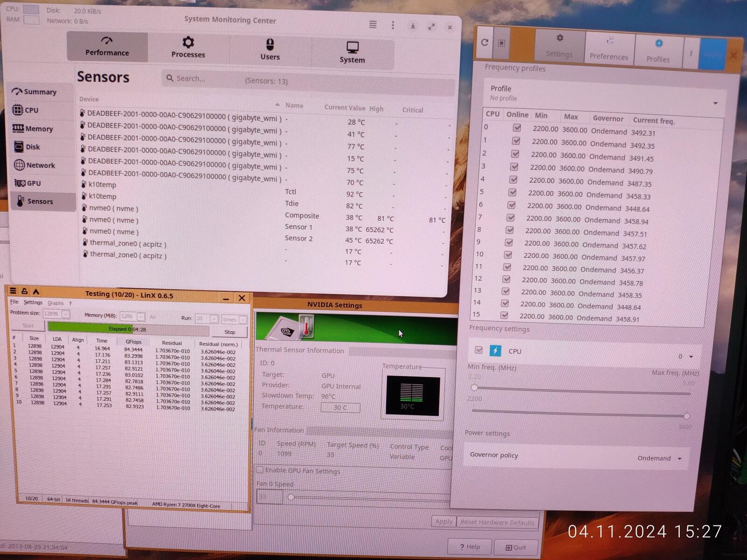747x560 pixels.
Task: Switch to the Processes tab
Action: [188, 48]
